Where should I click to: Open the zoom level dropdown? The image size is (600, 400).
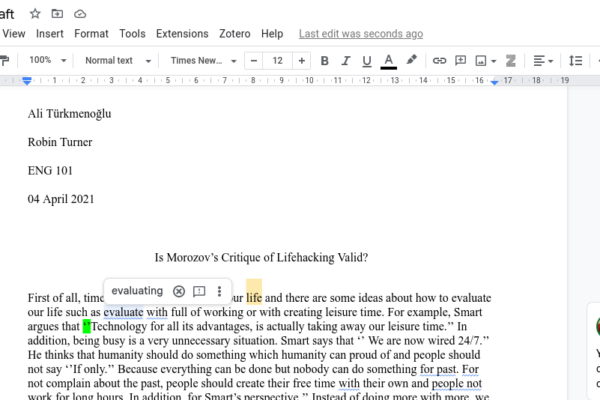point(46,61)
